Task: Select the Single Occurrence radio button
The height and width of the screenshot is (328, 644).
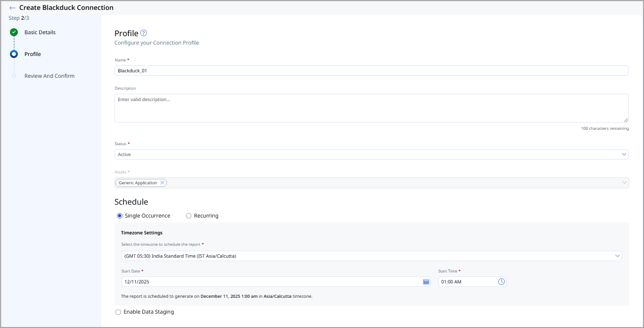Action: pyautogui.click(x=119, y=216)
